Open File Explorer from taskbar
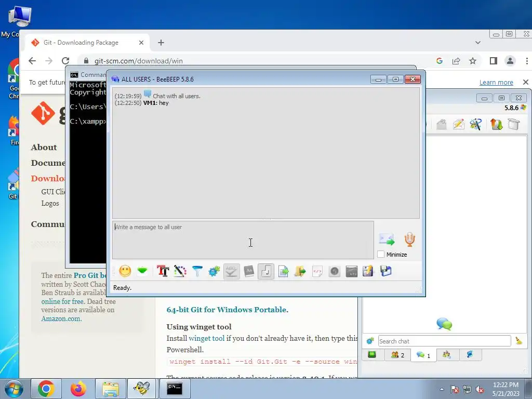 pyautogui.click(x=111, y=389)
